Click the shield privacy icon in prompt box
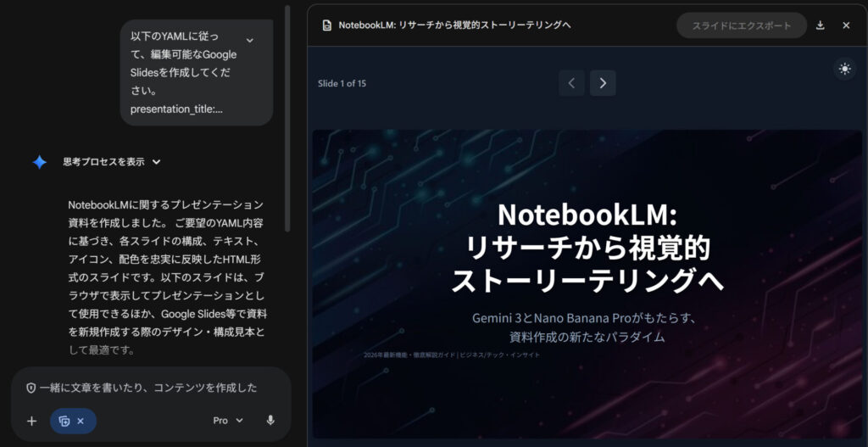This screenshot has height=447, width=868. (31, 388)
